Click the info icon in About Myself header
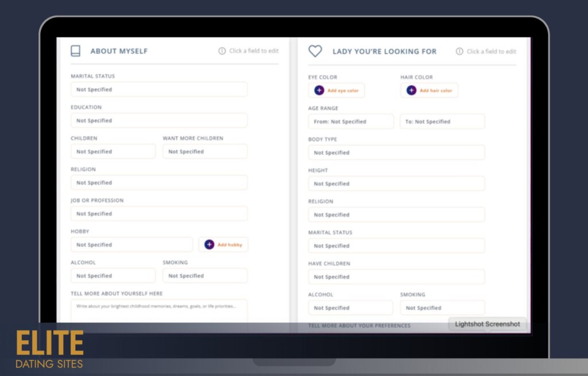The height and width of the screenshot is (376, 588). [x=222, y=51]
